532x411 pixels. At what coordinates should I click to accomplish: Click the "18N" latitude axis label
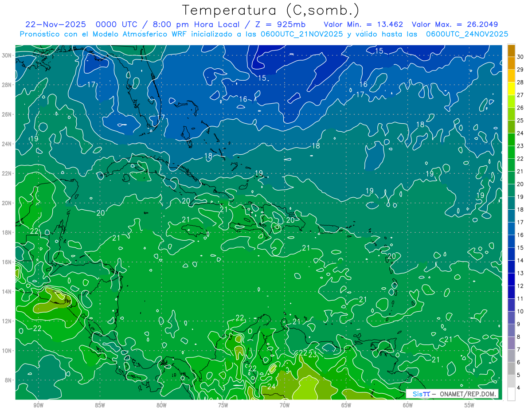click(8, 232)
